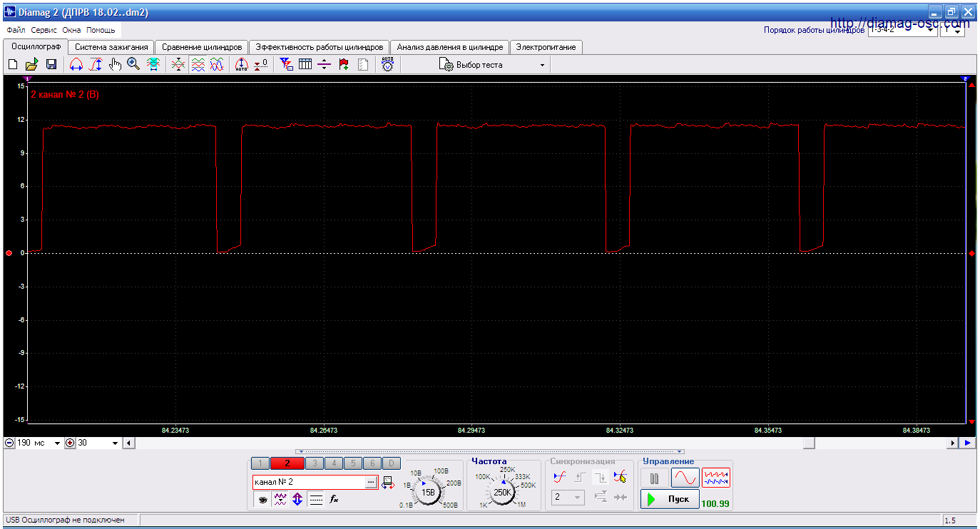980x529 pixels.
Task: Click the red target plus circle icon
Action: 70,443
